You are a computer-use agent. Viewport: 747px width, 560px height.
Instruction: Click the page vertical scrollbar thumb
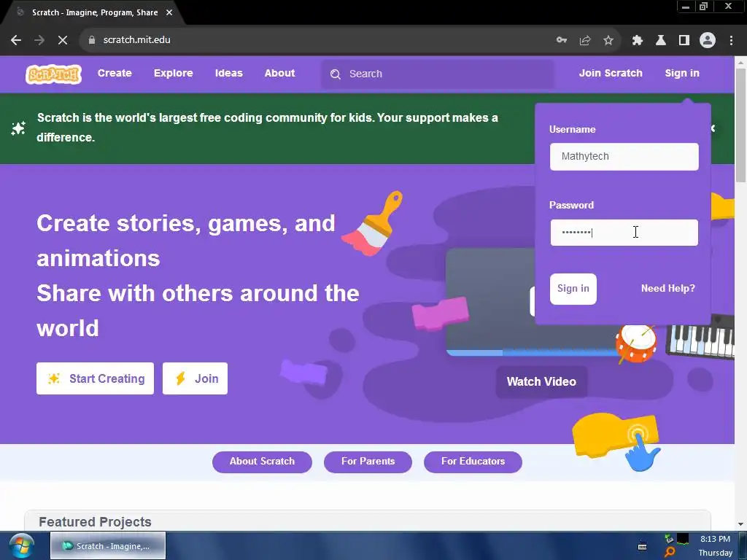click(x=740, y=125)
